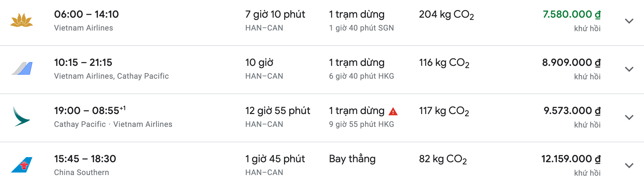Click the HAN–CAN route label on first flight
This screenshot has width=644, height=185.
pos(263,28)
